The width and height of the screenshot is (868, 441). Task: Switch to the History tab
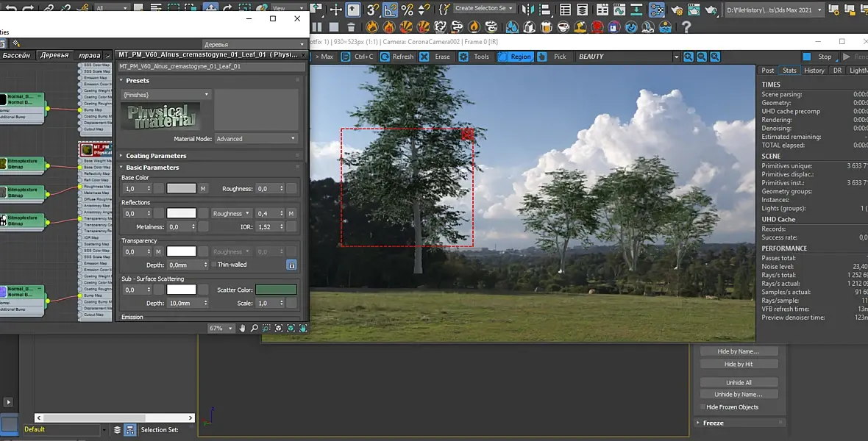(x=814, y=71)
